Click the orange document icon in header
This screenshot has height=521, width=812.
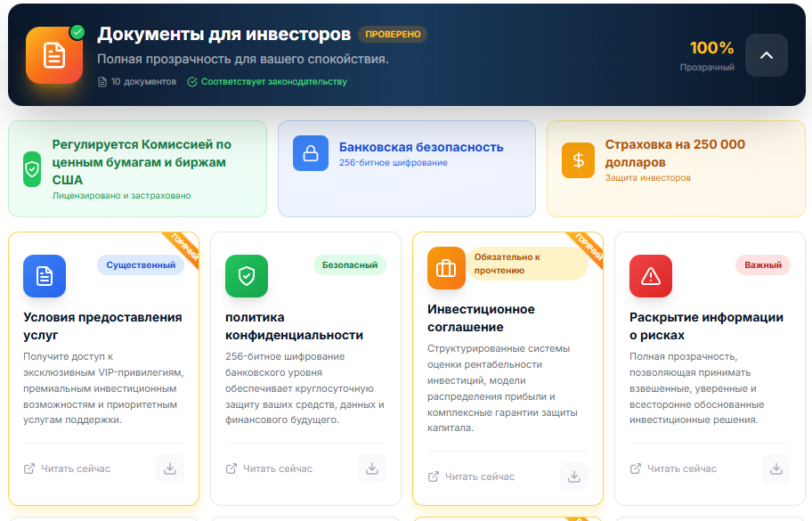tap(54, 55)
